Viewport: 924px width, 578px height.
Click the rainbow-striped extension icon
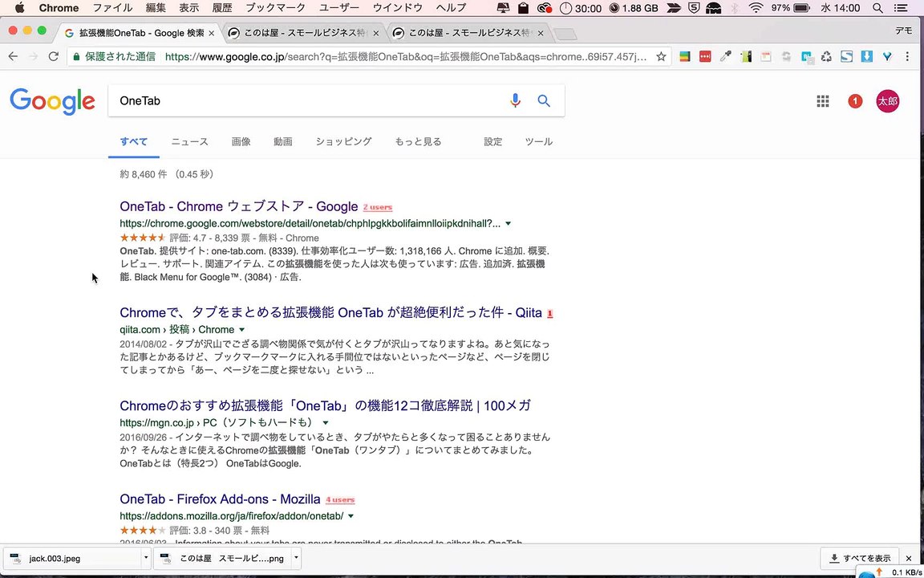(x=685, y=57)
